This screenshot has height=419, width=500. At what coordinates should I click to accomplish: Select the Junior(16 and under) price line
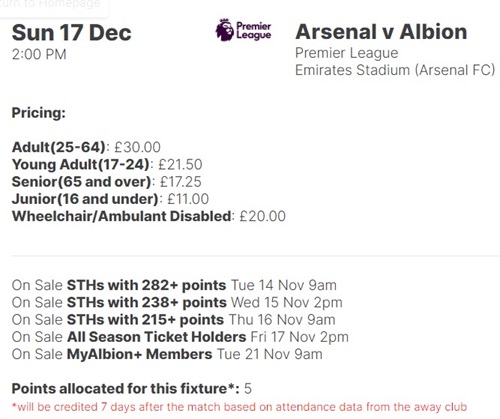click(110, 199)
